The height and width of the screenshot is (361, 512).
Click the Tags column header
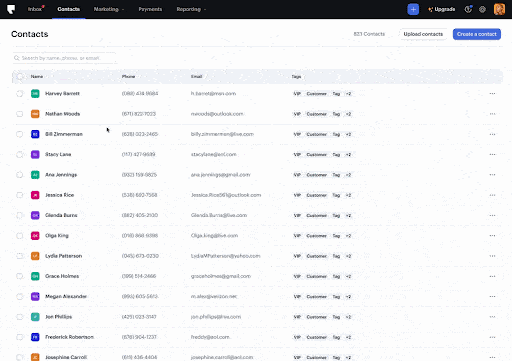coord(296,77)
